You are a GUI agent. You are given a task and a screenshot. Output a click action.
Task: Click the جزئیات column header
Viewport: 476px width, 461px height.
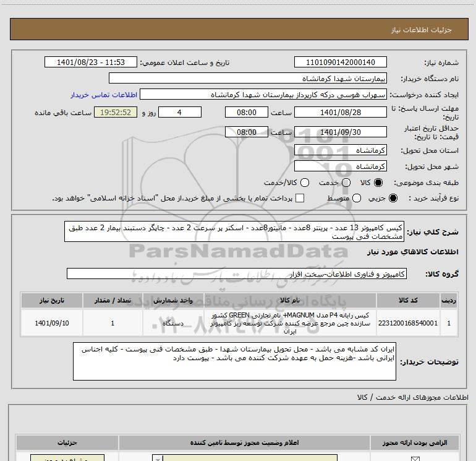pyautogui.click(x=67, y=443)
